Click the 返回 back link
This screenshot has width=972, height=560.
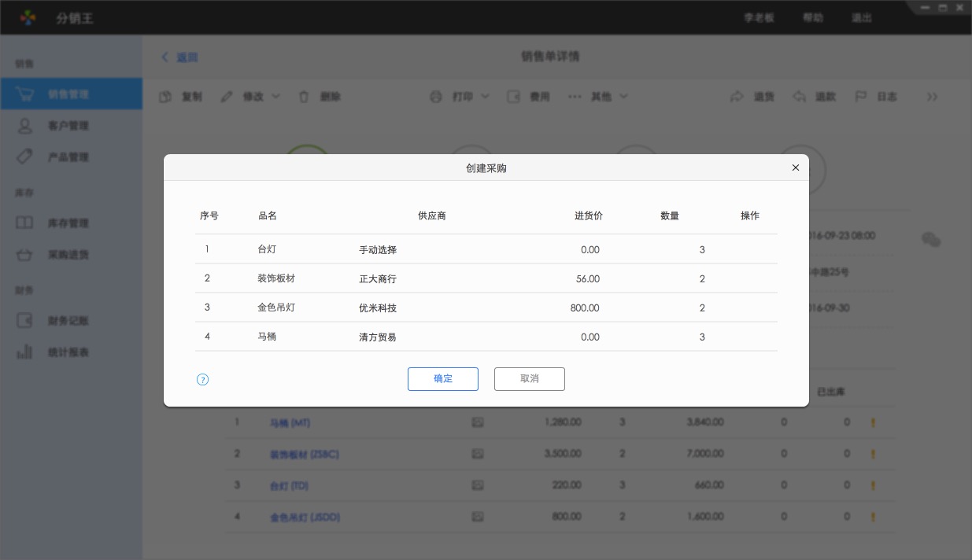[180, 57]
